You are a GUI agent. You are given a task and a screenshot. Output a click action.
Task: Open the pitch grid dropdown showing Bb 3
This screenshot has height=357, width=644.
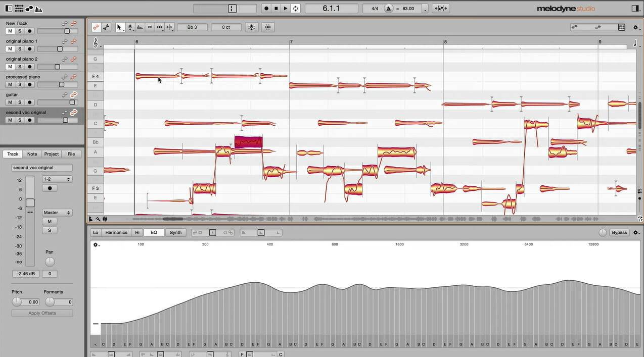[192, 27]
